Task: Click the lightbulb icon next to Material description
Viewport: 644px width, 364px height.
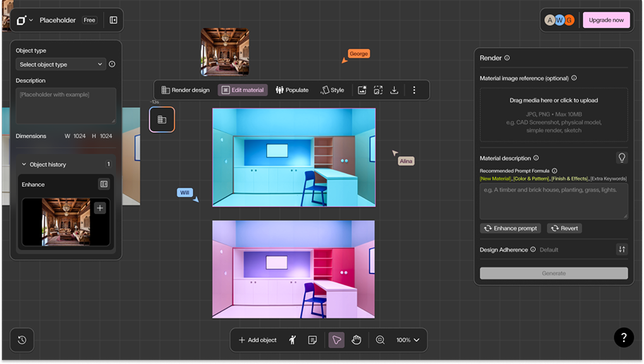Action: pos(622,157)
